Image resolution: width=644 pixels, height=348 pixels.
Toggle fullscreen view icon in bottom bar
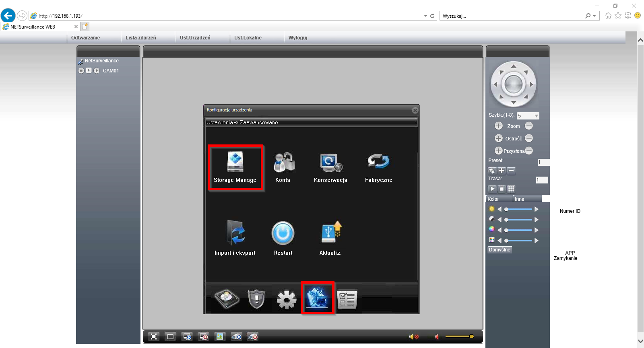(x=154, y=336)
